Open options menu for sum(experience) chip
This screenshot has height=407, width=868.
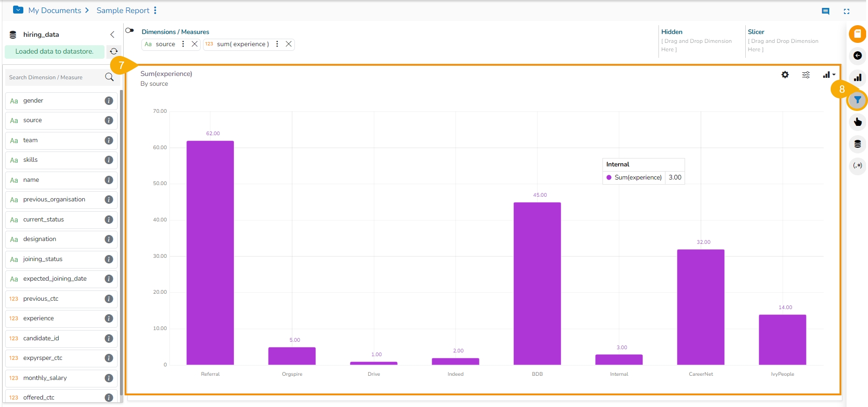pos(277,44)
